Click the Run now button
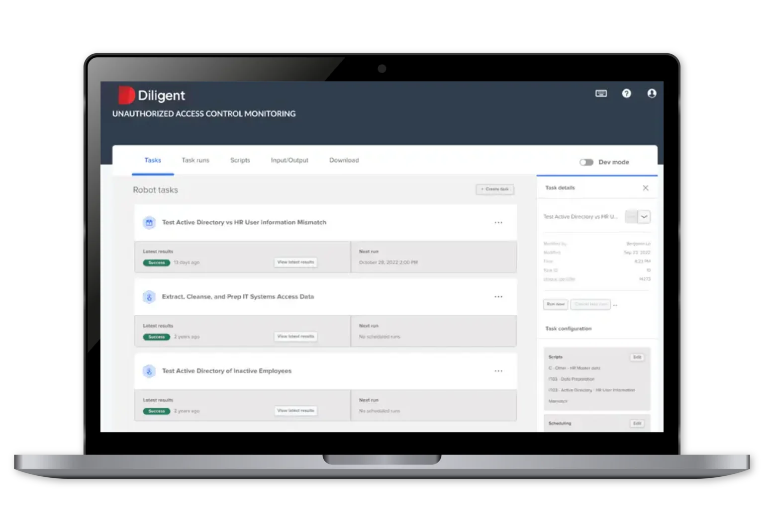The width and height of the screenshot is (764, 532). (x=555, y=304)
